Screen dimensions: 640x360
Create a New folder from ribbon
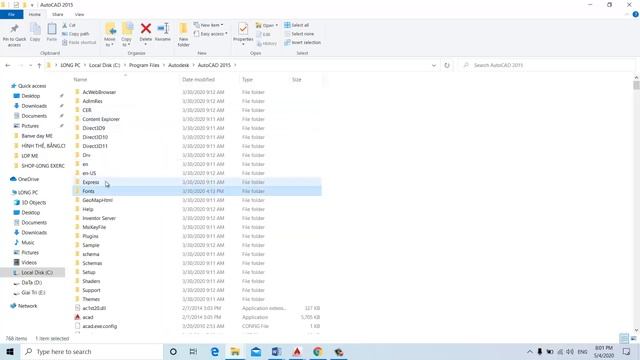[x=184, y=34]
